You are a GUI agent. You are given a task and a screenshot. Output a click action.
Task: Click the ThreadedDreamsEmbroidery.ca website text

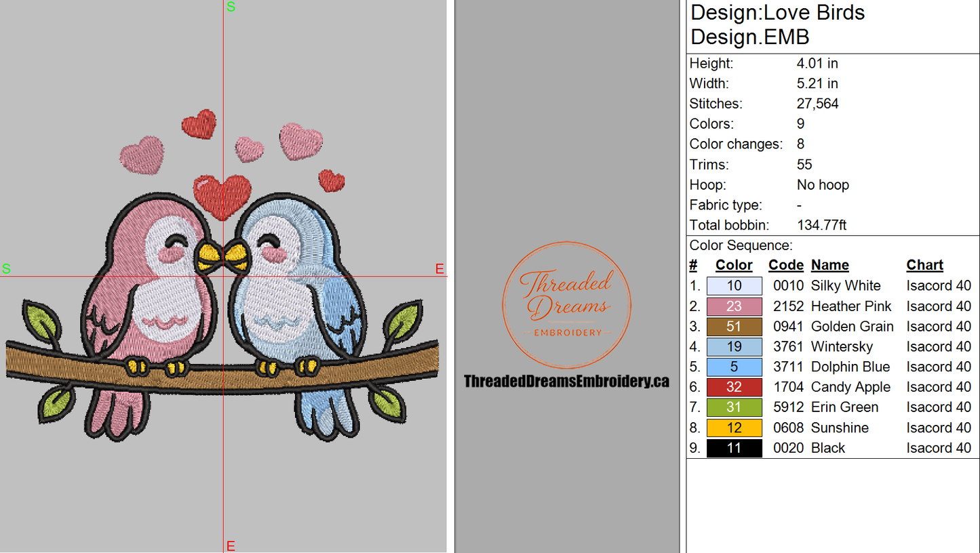pos(566,382)
